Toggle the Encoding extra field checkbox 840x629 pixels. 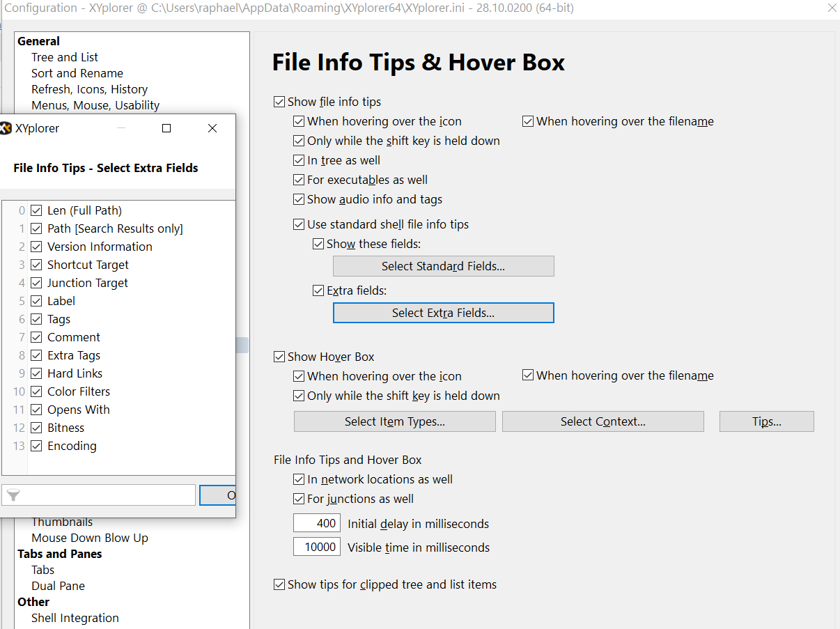tap(36, 446)
